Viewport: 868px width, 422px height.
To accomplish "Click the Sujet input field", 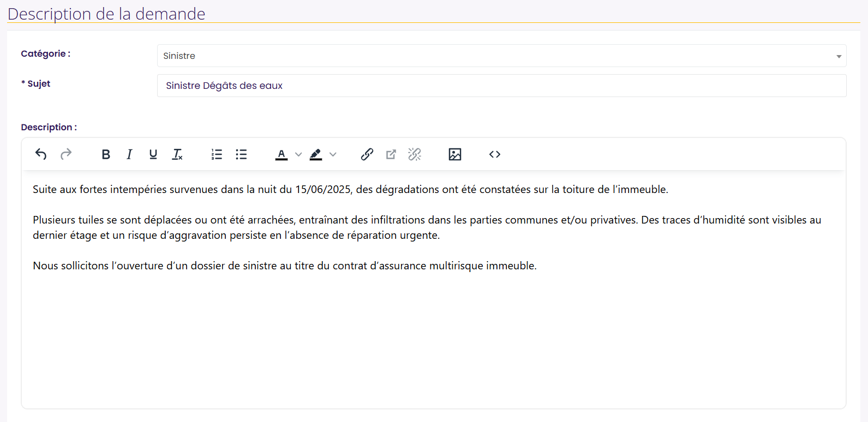I will [502, 86].
